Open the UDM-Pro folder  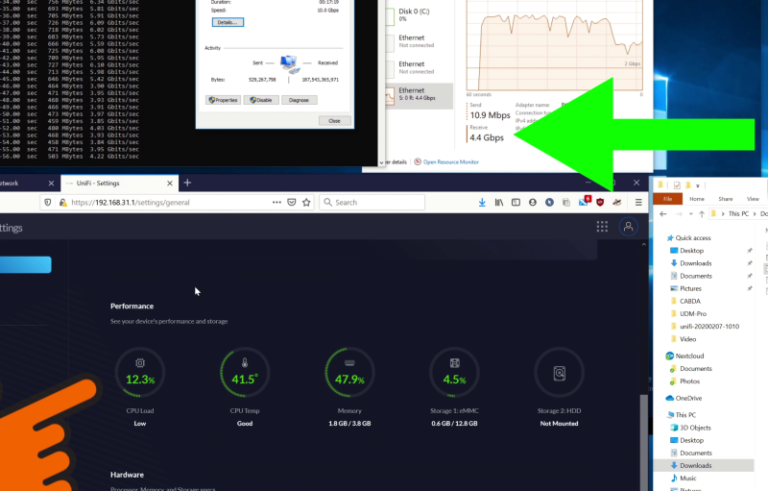click(x=693, y=314)
